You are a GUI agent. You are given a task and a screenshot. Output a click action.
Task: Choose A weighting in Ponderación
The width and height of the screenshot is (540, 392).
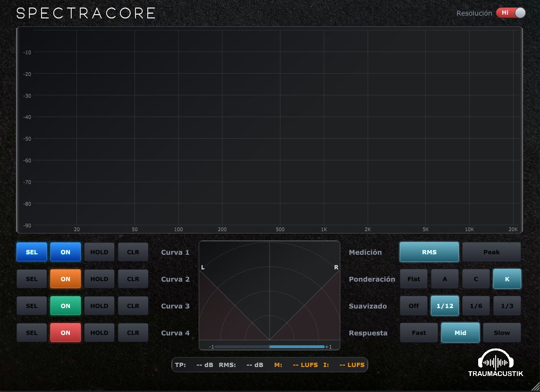click(445, 279)
